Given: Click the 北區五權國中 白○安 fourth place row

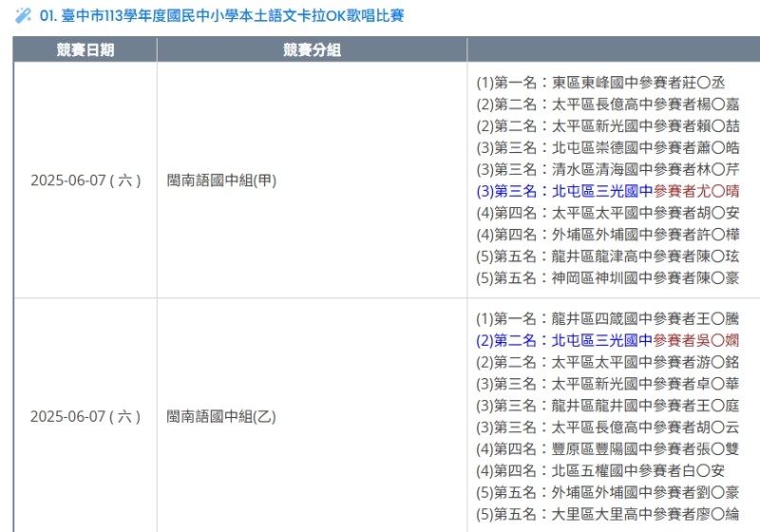Looking at the screenshot, I should click(x=600, y=470).
